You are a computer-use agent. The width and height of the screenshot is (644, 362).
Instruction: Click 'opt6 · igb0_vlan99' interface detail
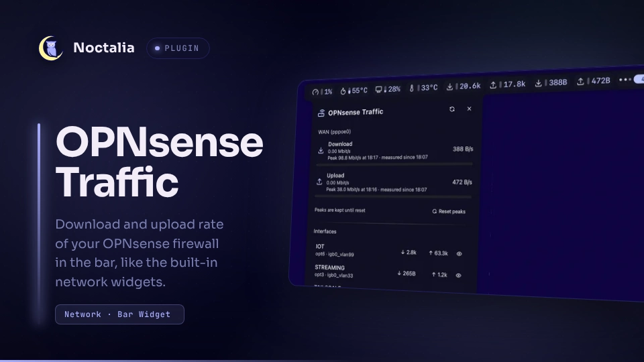334,255
